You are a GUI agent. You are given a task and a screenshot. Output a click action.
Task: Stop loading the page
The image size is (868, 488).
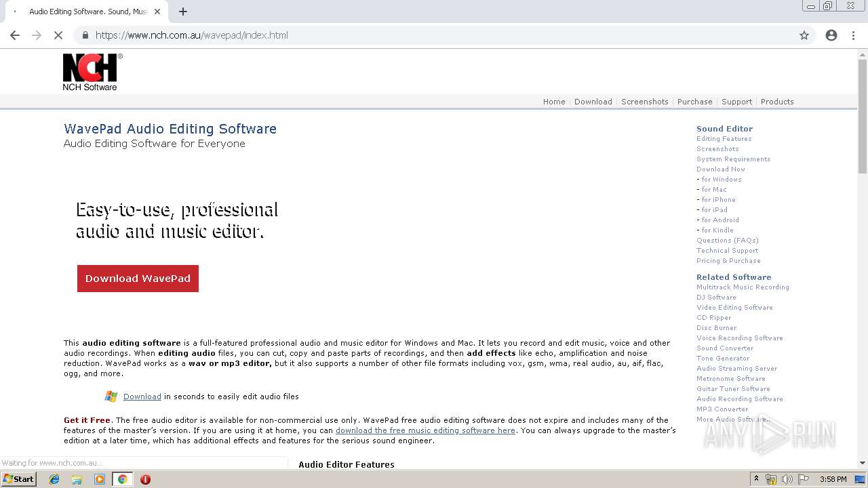coord(58,35)
